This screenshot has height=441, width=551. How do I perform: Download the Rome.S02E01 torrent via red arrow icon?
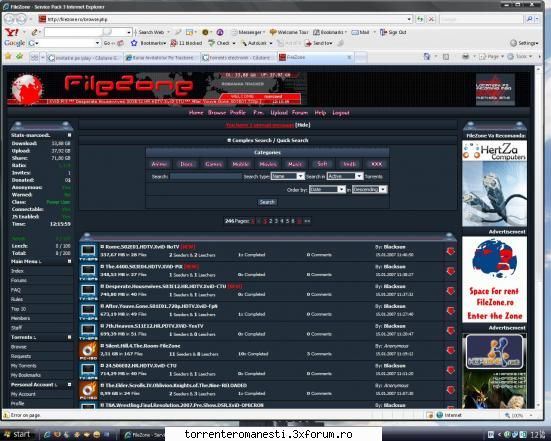tap(450, 251)
